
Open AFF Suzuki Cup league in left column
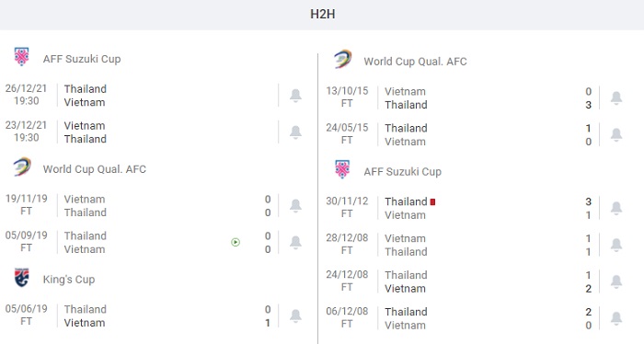82,59
